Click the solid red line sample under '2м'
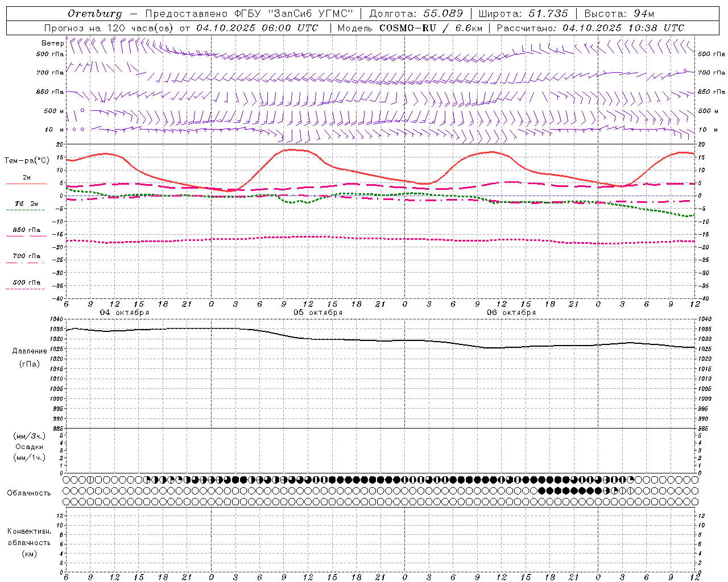 26,184
